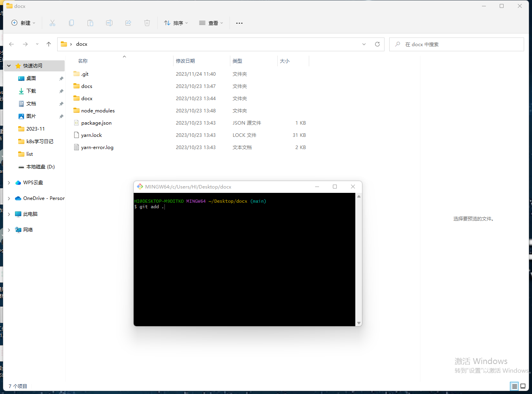Collapse the 快速访问 section
532x394 pixels.
(x=9, y=66)
